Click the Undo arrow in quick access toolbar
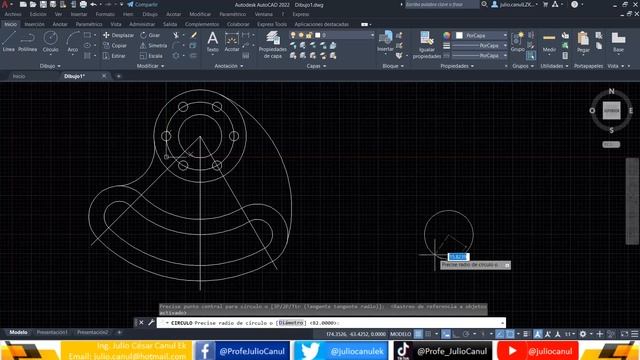The image size is (640, 360). click(x=93, y=4)
